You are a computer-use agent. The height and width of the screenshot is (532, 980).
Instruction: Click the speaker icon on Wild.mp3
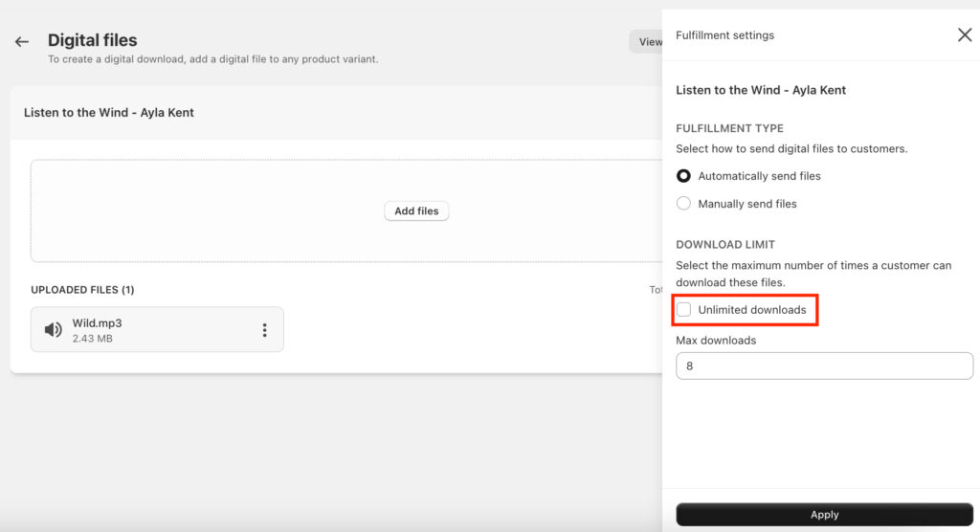click(x=54, y=330)
